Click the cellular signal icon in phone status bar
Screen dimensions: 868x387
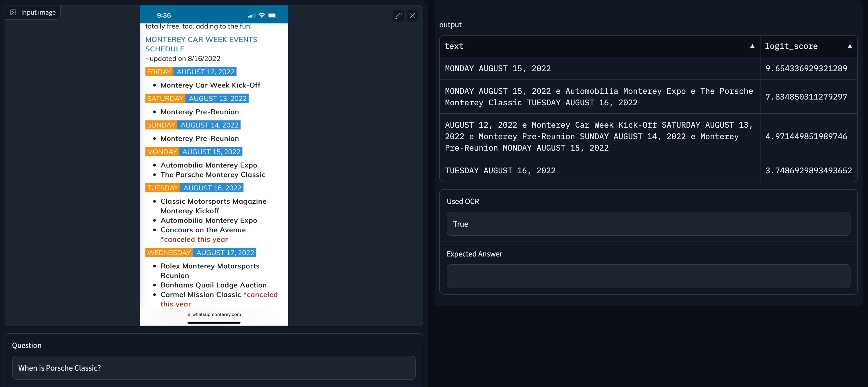click(252, 15)
